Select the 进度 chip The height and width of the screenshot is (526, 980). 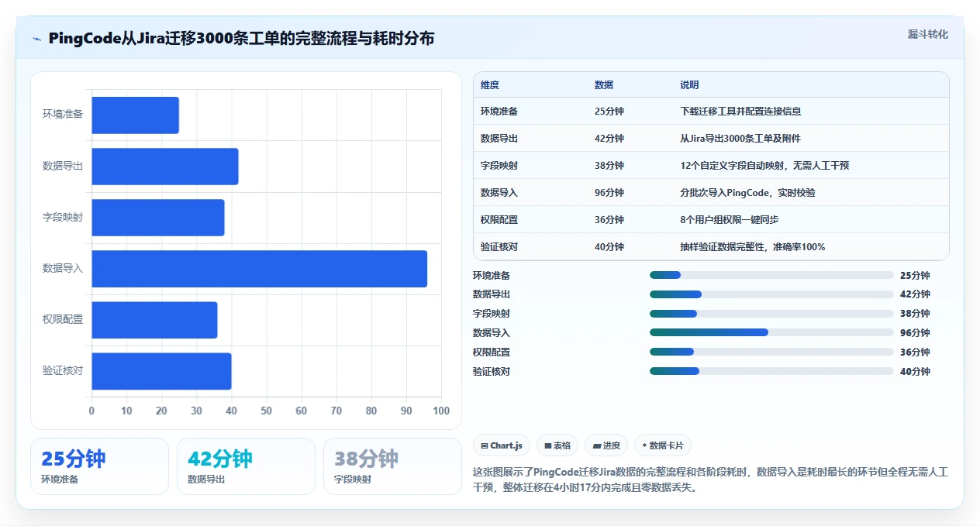coord(606,445)
